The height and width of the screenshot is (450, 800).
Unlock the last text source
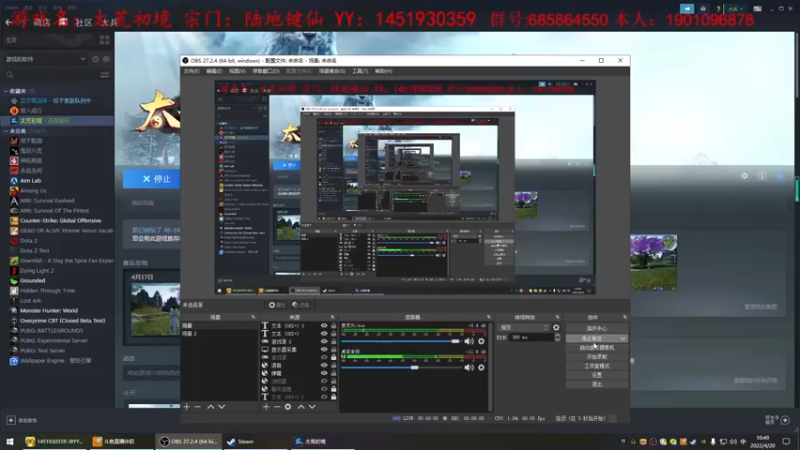[334, 396]
